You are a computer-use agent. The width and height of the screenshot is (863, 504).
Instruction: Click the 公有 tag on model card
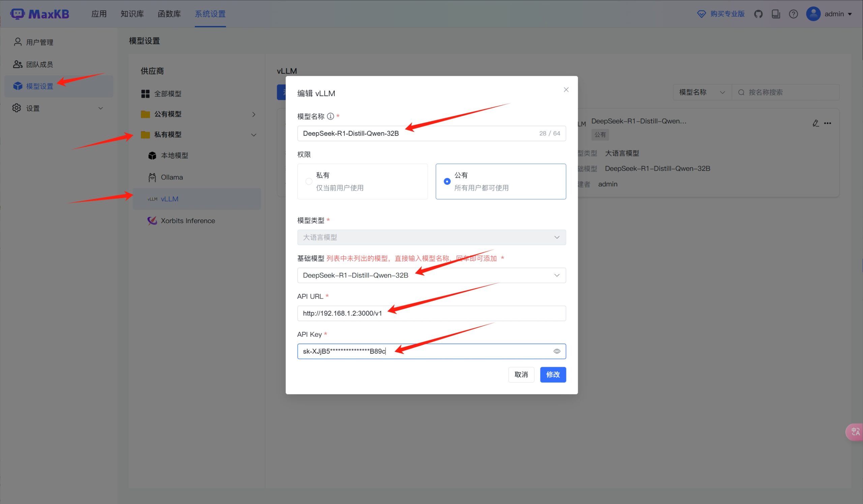click(600, 135)
